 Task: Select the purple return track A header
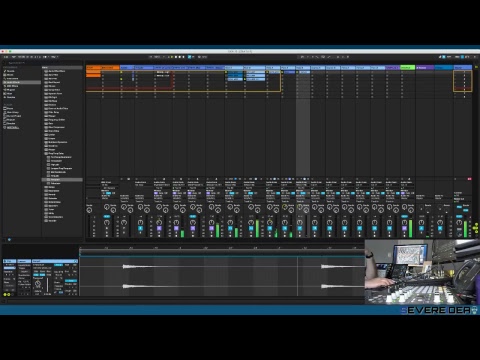tap(425, 67)
